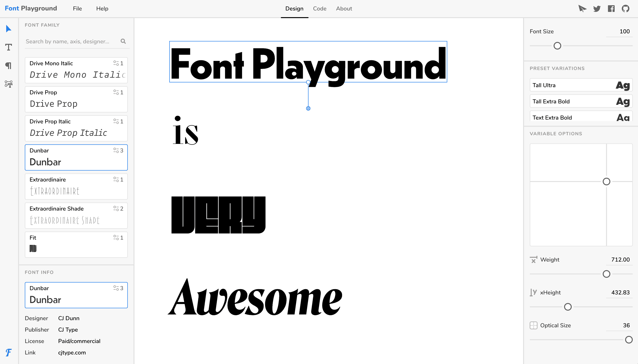The image size is (638, 364).
Task: Click the Weight axis icon
Action: [533, 260]
